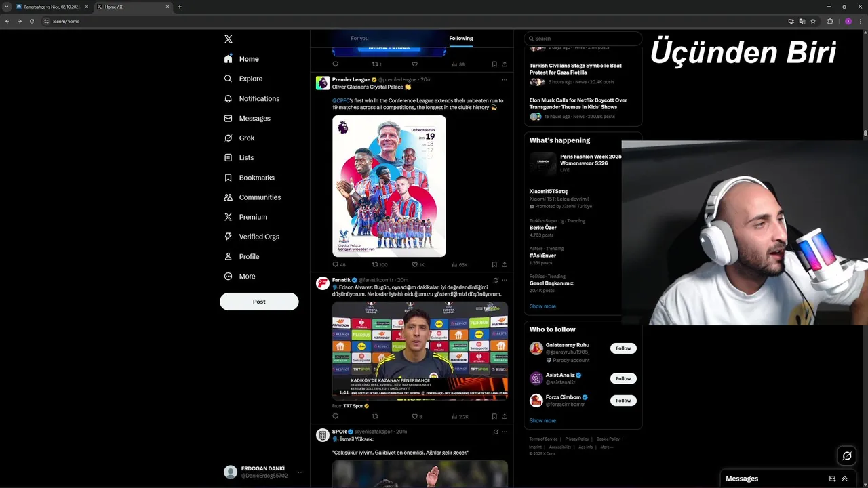
Task: Open a new browser tab
Action: click(180, 7)
